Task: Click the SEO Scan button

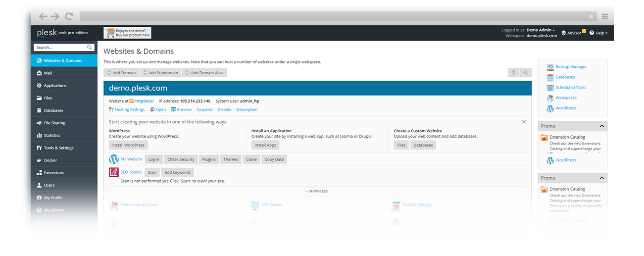Action: click(152, 172)
